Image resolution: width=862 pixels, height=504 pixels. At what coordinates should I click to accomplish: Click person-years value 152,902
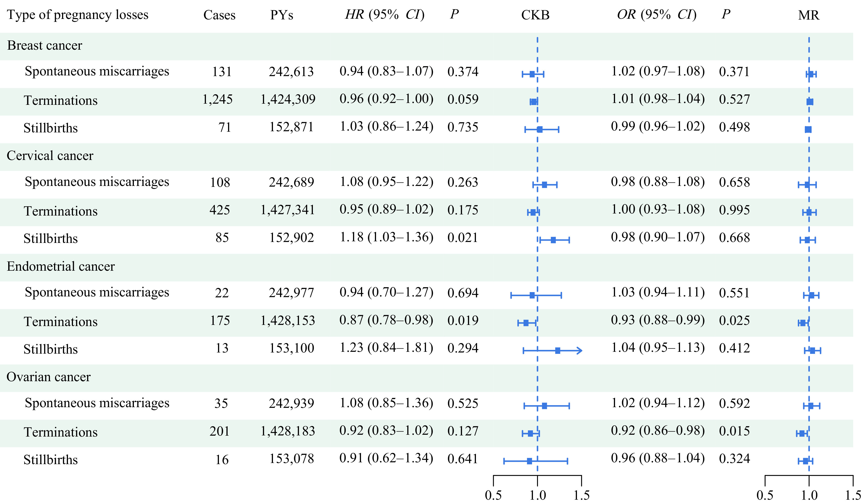pos(291,238)
